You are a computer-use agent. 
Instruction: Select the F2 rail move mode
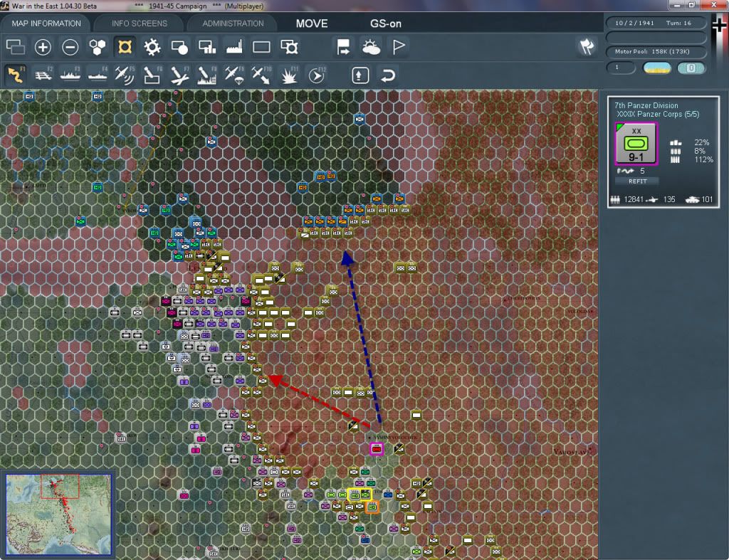43,75
